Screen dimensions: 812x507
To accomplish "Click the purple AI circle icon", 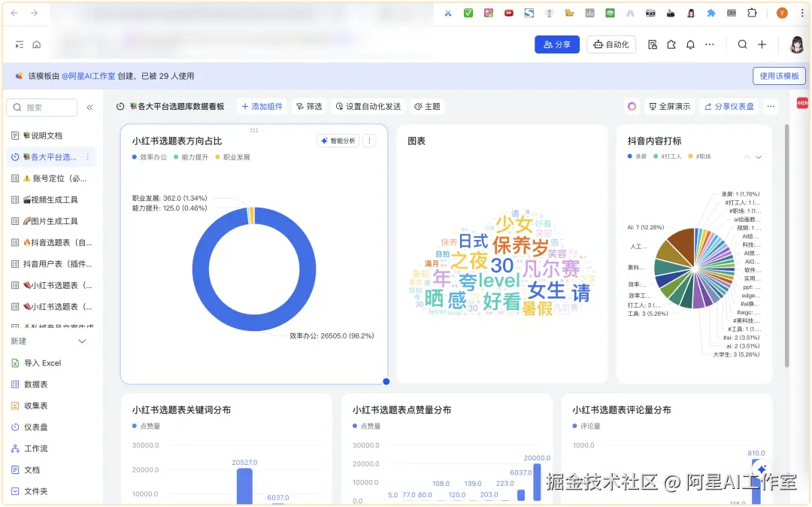I will pos(632,106).
